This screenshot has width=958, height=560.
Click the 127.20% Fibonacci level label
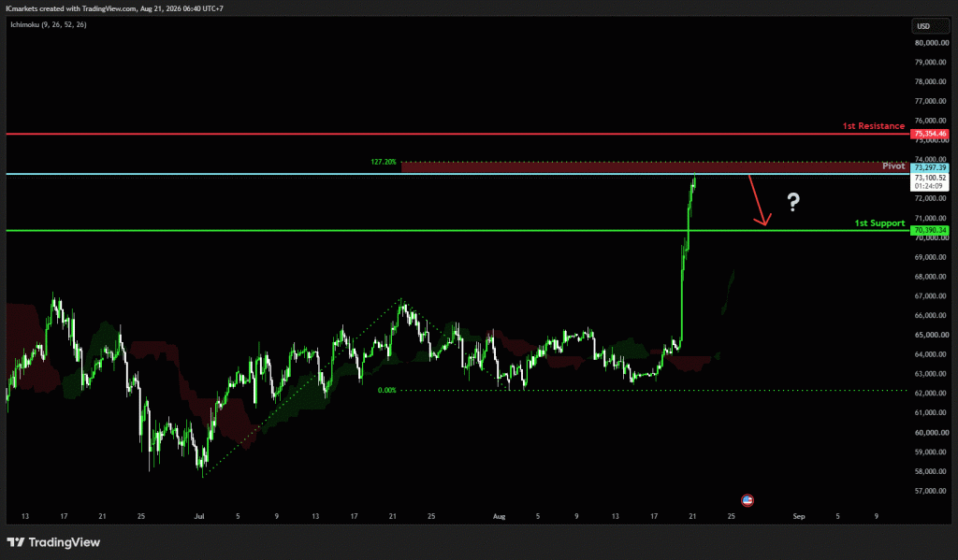[x=383, y=162]
